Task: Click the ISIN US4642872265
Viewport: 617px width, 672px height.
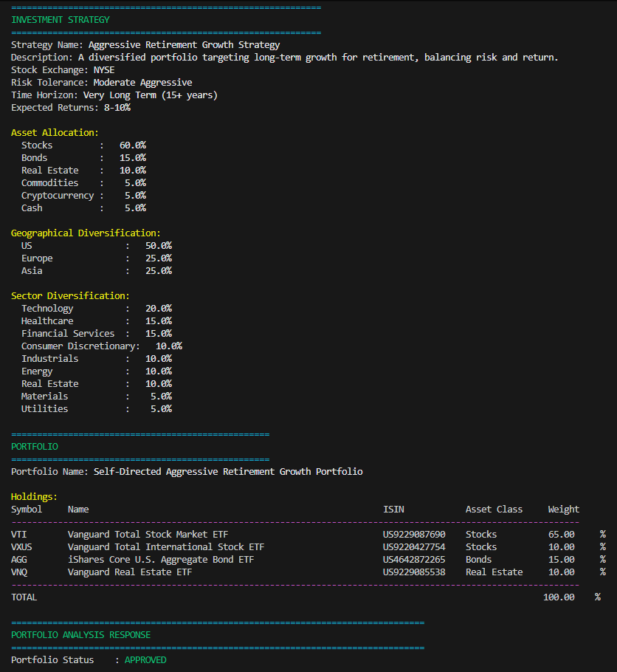Action: [414, 560]
